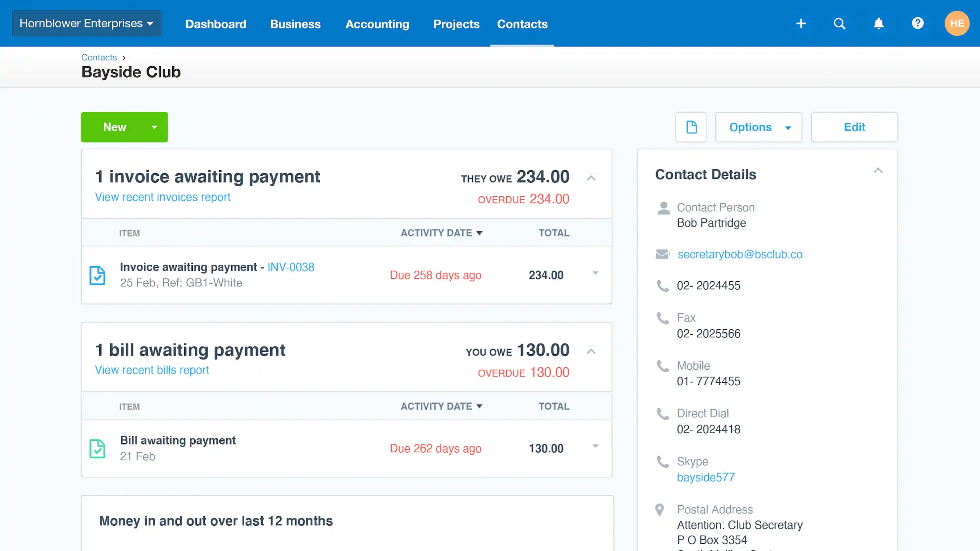
Task: Click the envelope icon next to secretarybob@bsclub.co
Action: [x=662, y=254]
